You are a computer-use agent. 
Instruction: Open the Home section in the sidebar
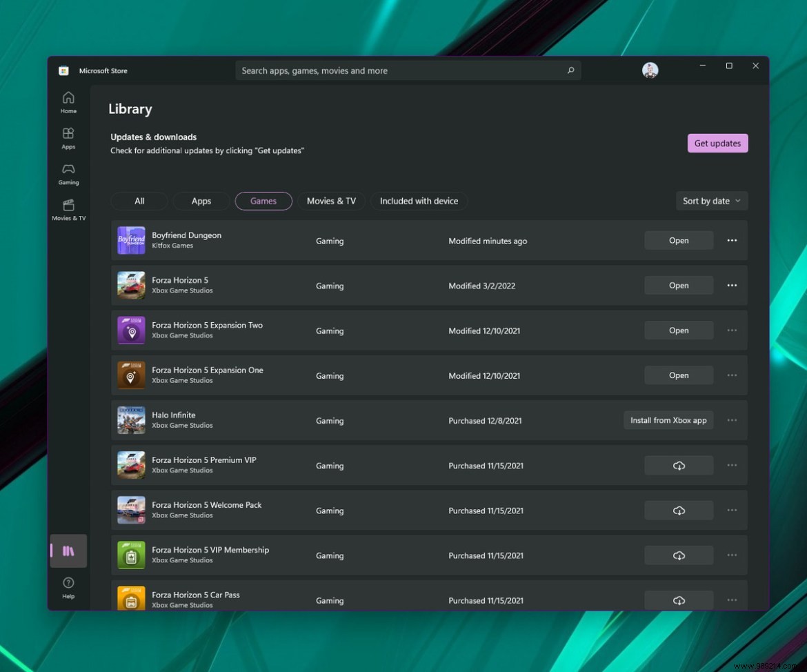pyautogui.click(x=68, y=101)
